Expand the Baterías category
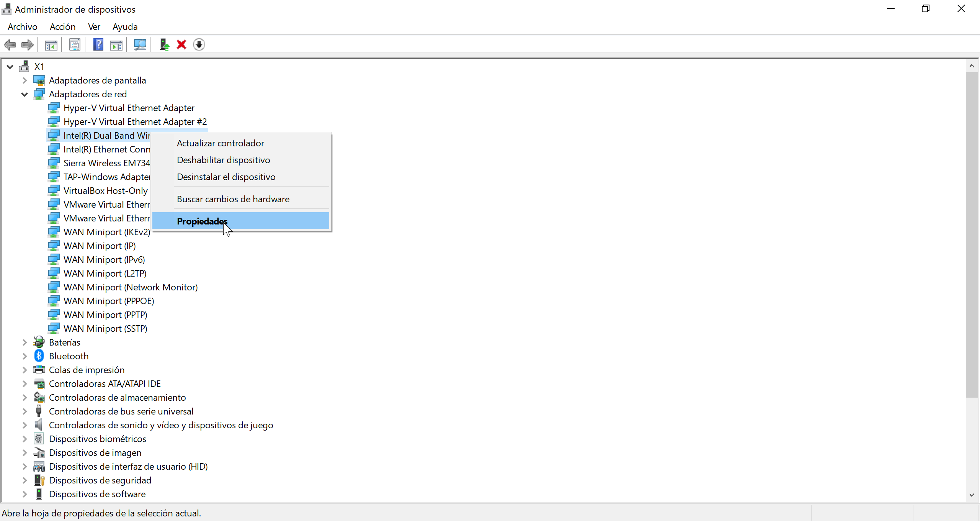The image size is (980, 521). click(24, 342)
